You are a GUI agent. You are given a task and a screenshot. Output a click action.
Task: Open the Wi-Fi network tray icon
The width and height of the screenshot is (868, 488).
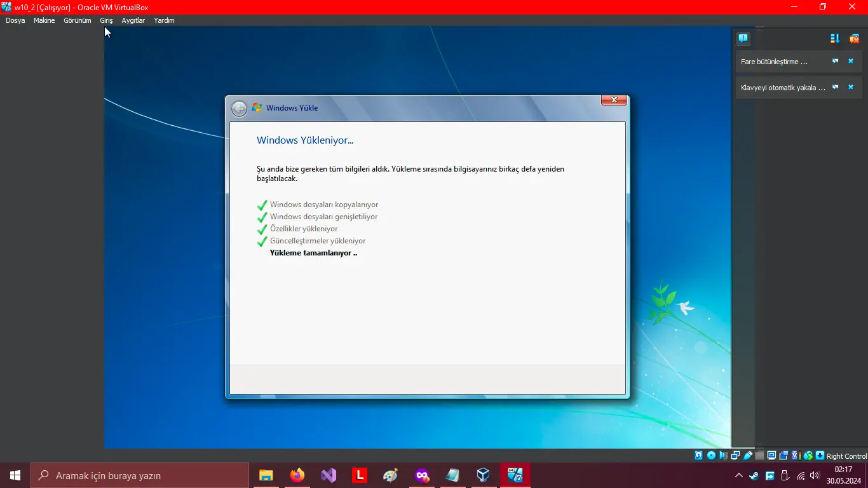pos(801,475)
